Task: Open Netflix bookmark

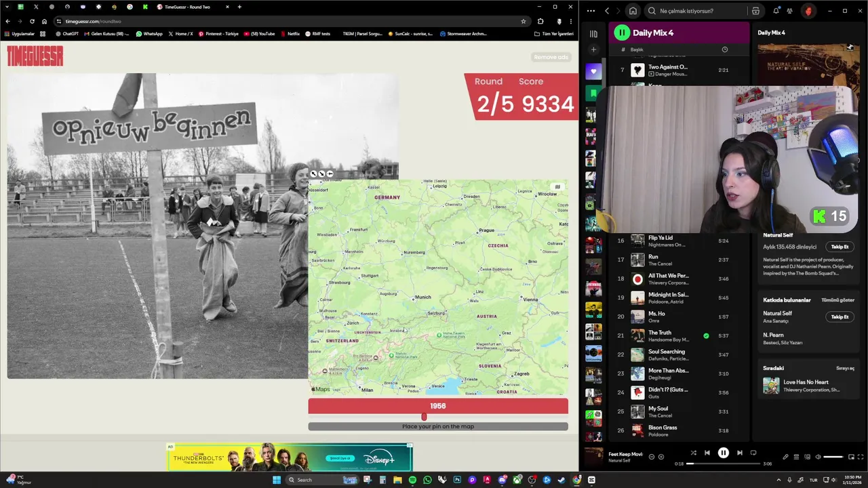Action: [290, 33]
